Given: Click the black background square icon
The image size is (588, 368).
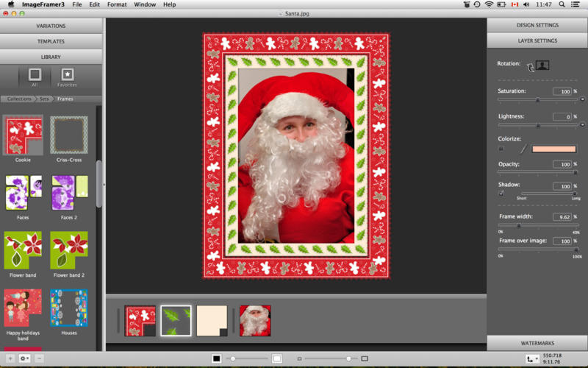Looking at the screenshot, I should pos(216,358).
